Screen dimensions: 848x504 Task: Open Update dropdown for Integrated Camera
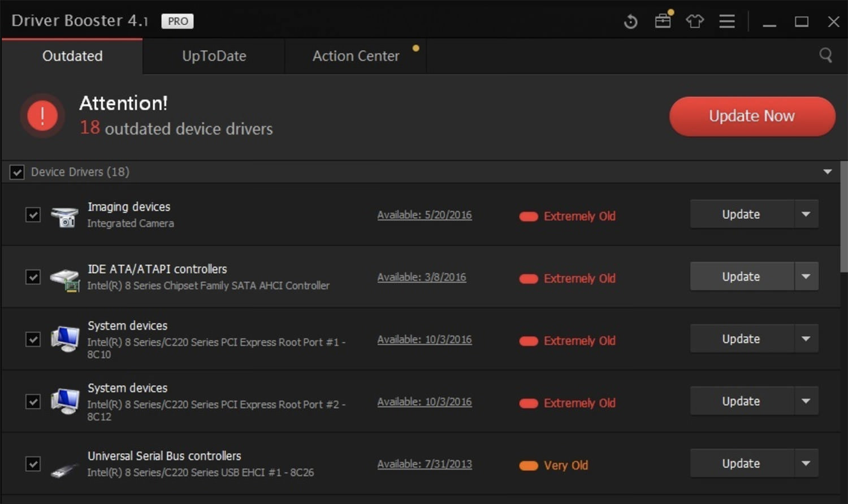[x=807, y=214]
